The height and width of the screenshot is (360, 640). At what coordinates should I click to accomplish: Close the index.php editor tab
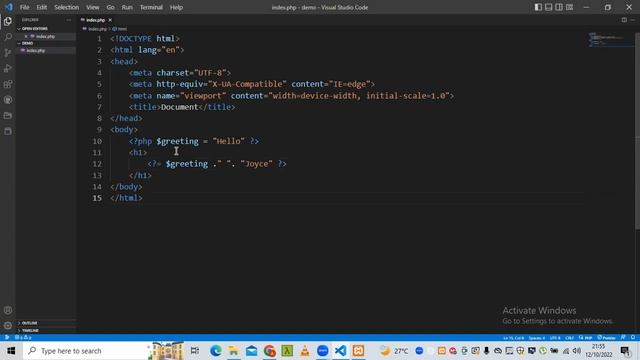point(110,20)
